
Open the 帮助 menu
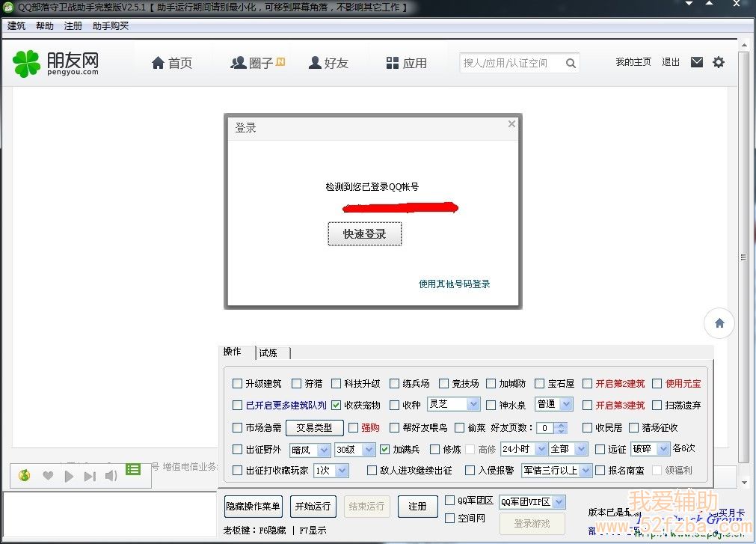(44, 26)
